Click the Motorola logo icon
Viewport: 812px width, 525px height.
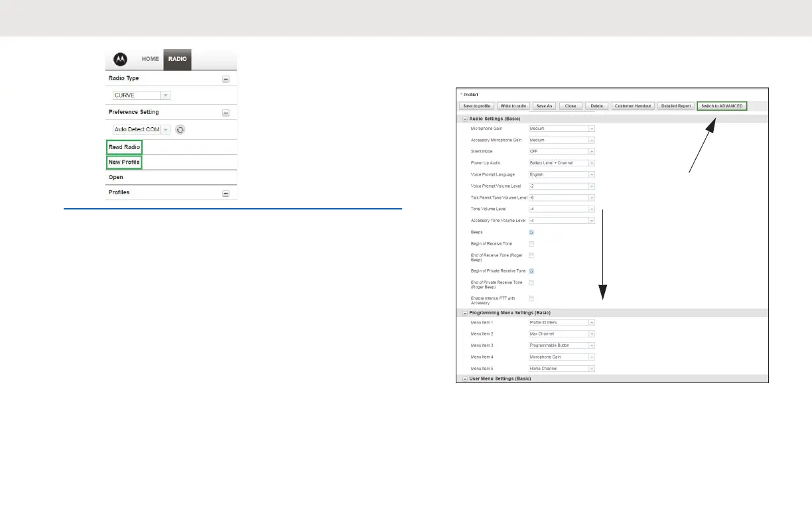point(120,59)
